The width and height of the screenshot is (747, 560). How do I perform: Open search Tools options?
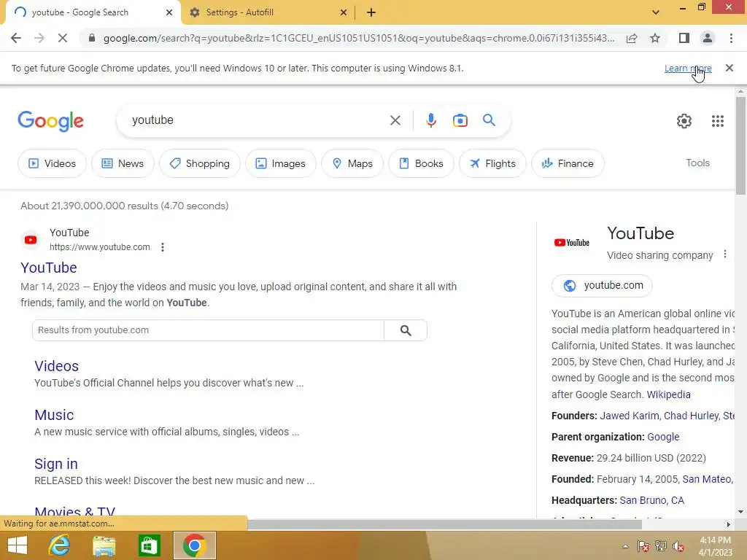pos(697,163)
